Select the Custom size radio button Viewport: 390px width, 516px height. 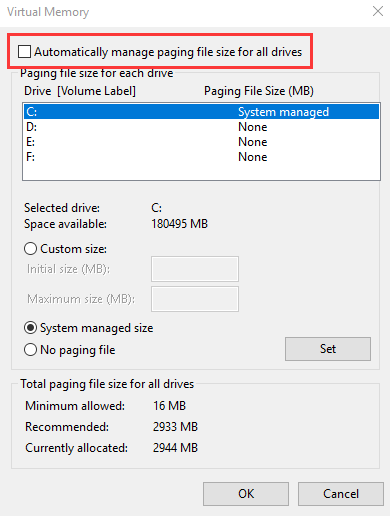[30, 249]
